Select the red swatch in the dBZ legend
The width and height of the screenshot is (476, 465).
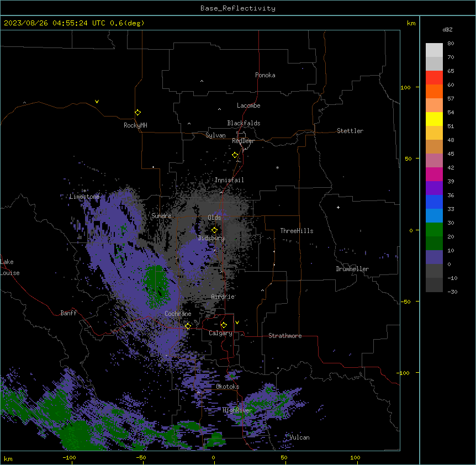[434, 77]
